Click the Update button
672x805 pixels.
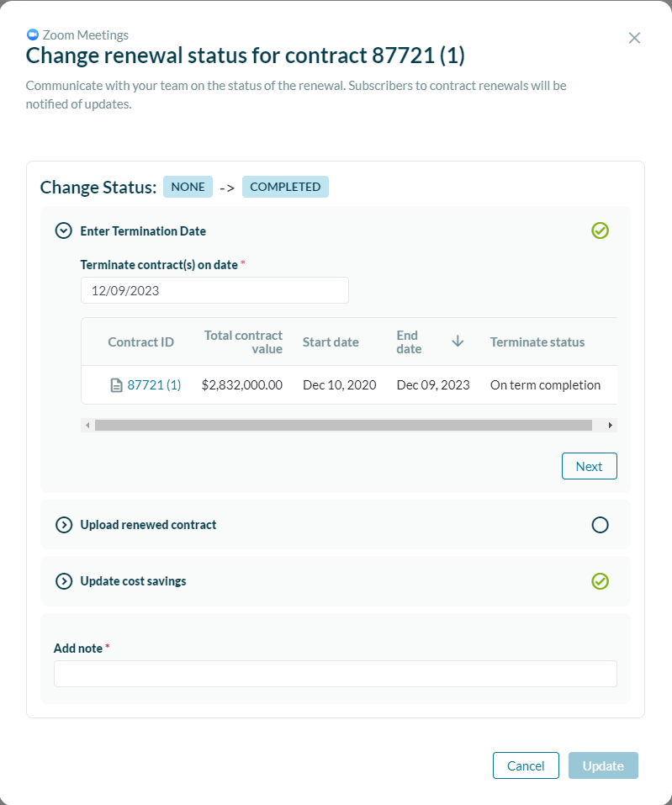pos(603,765)
